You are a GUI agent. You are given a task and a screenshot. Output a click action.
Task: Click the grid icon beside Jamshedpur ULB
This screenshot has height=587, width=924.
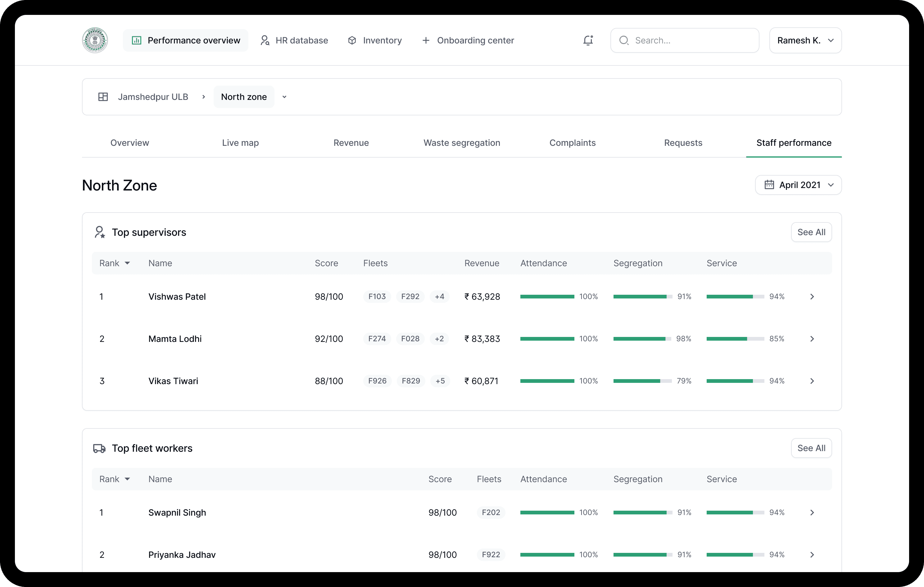pyautogui.click(x=103, y=97)
